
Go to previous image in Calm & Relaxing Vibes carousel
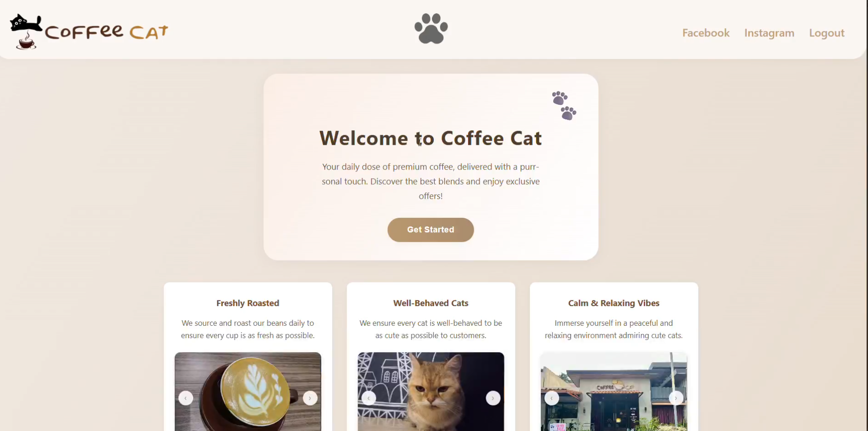pos(552,398)
